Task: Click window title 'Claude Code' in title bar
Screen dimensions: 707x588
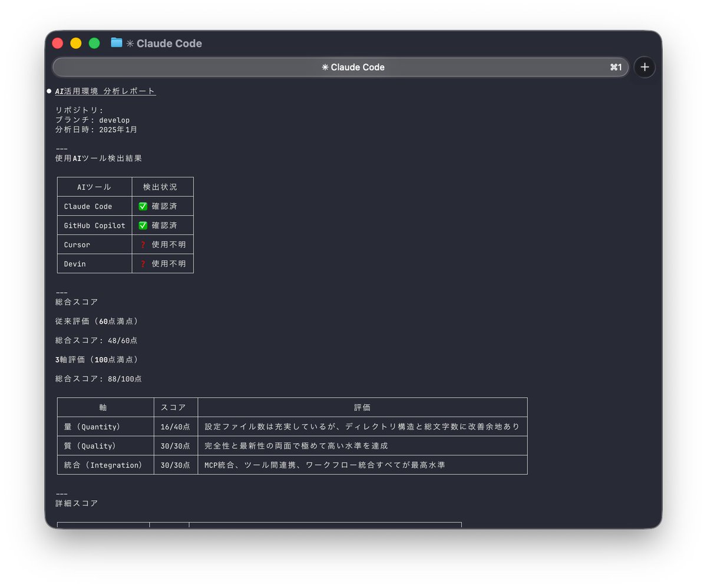Action: (x=169, y=44)
